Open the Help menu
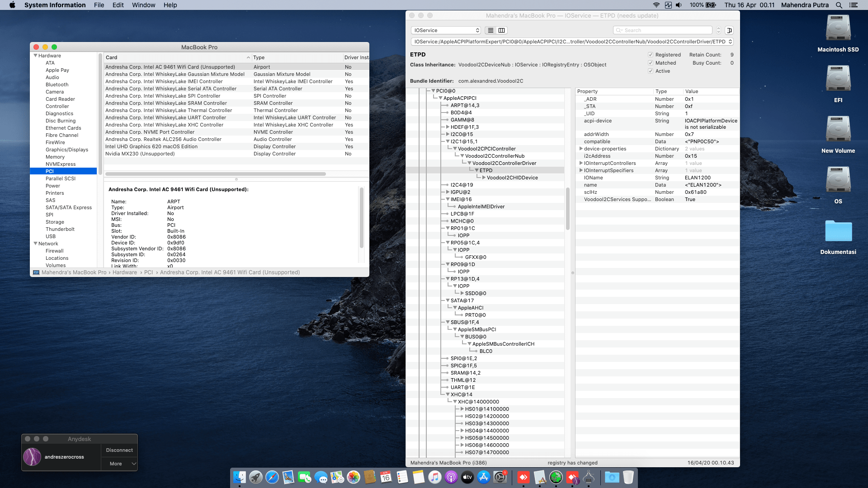Screen dimensions: 868x488 point(170,5)
